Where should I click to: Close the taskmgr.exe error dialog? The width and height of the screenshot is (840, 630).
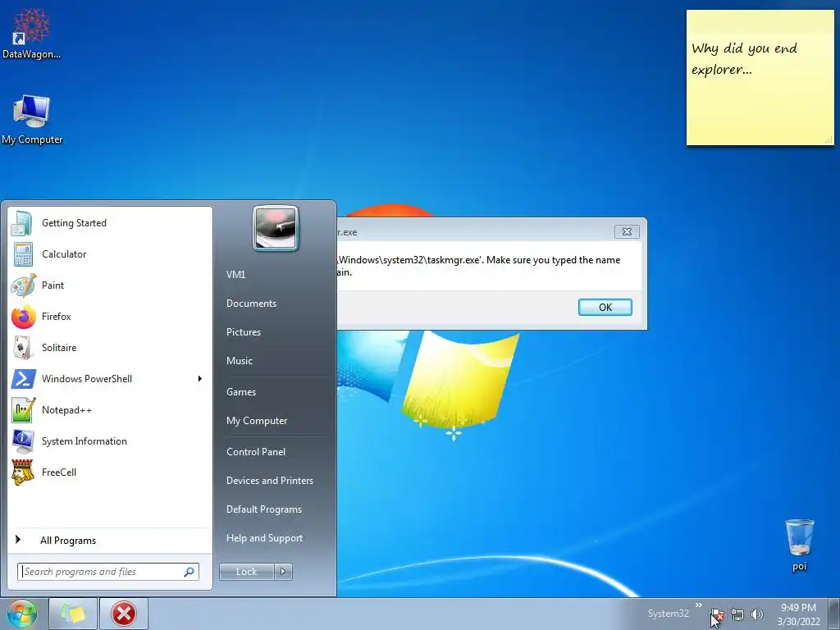[x=627, y=232]
